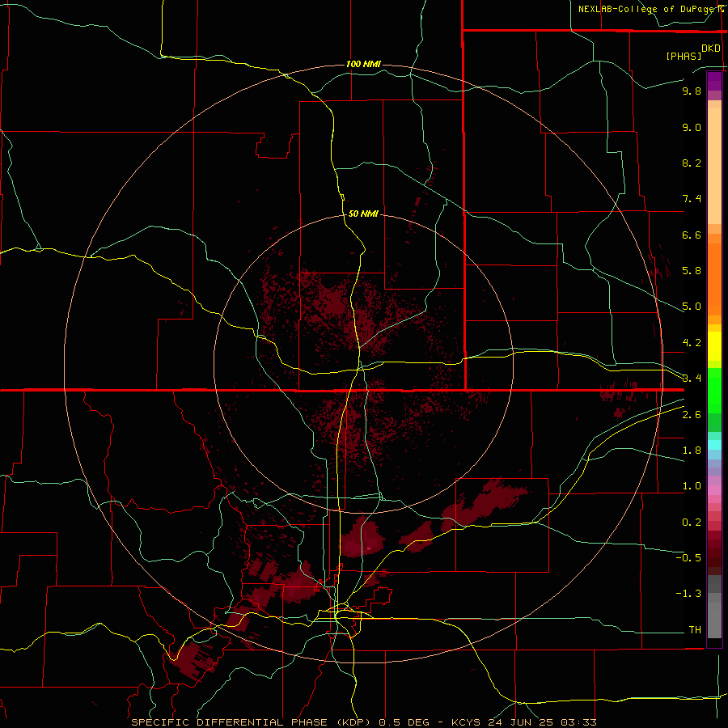This screenshot has height=728, width=728.
Task: Click the 1.0 value on the scale
Action: 692,486
